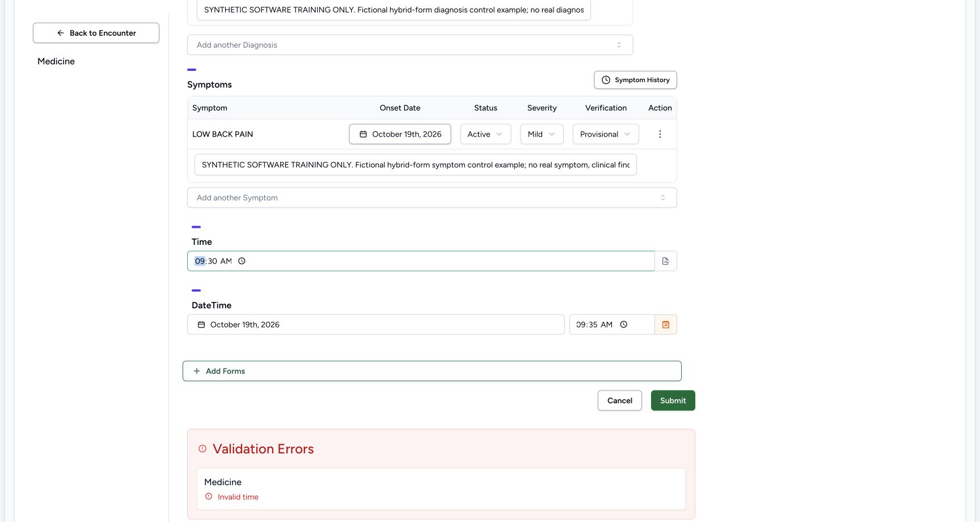Click the calendar icon in the DateTime date field
980x522 pixels.
tap(201, 325)
